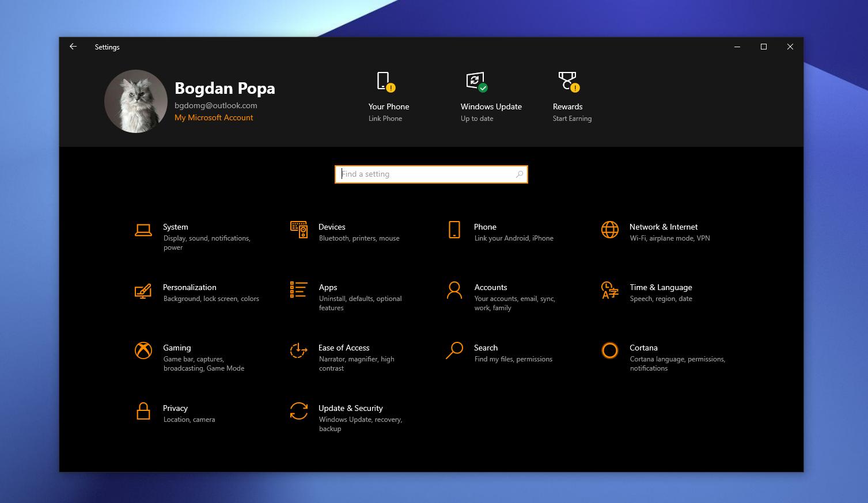Screen dimensions: 868x503
Task: Click the Gaming Xbox icon
Action: (x=143, y=350)
